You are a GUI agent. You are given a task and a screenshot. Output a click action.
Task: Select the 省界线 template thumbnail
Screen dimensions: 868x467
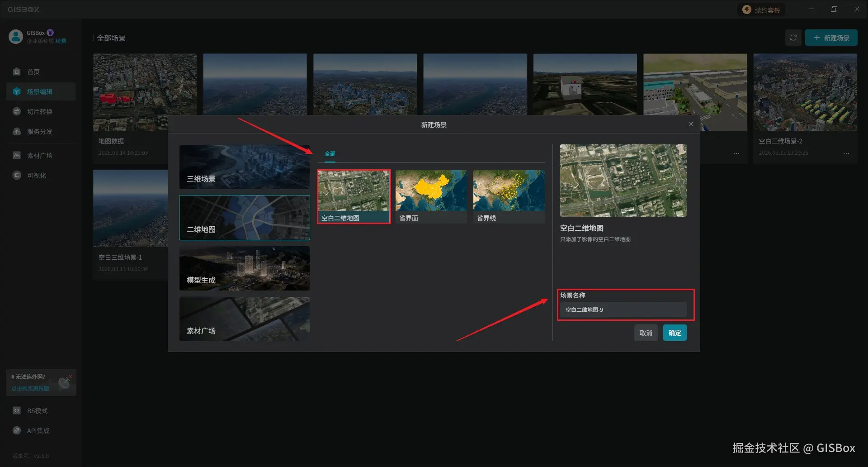[x=509, y=197]
